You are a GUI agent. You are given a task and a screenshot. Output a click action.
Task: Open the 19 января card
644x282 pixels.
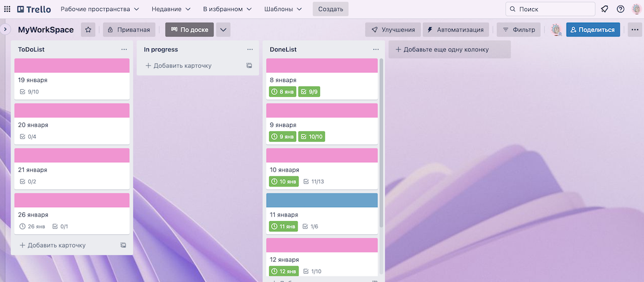(x=72, y=79)
